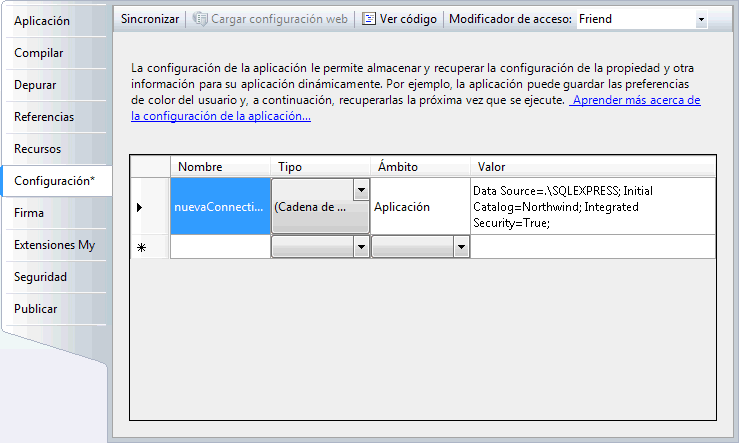Click Sincronizar in the toolbar
The height and width of the screenshot is (443, 739).
150,19
